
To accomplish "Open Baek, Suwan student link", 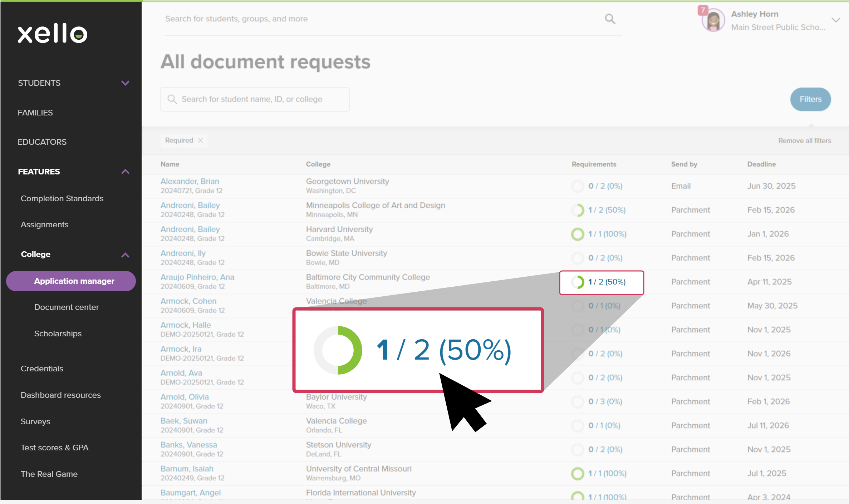I will click(184, 421).
